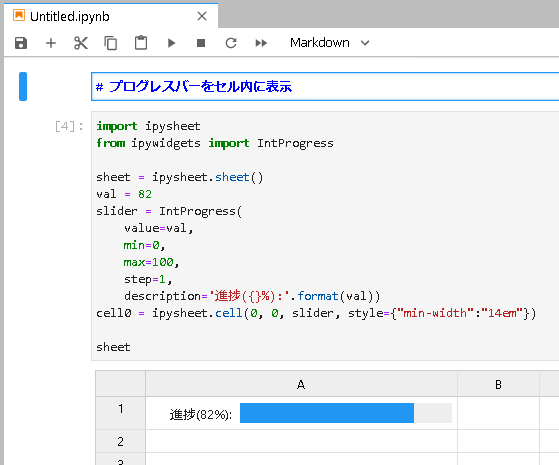Expand the cell type chevron arrow
The height and width of the screenshot is (465, 559).
click(x=365, y=43)
